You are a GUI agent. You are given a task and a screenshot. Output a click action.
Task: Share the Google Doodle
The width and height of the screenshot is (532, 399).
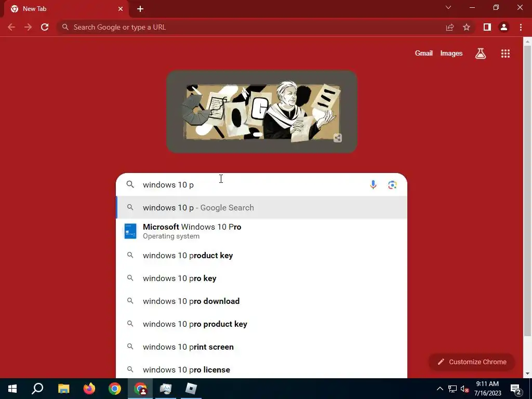[x=338, y=138]
